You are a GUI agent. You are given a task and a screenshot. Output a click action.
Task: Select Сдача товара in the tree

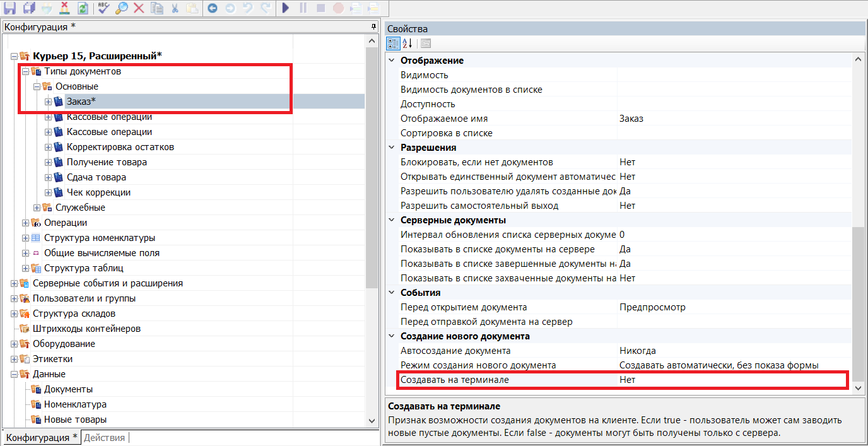97,177
